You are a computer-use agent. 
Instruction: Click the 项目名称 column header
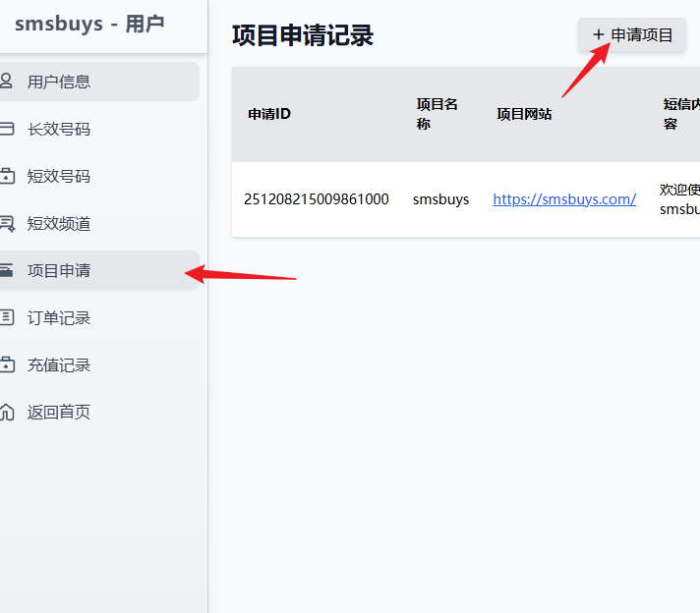coord(437,114)
